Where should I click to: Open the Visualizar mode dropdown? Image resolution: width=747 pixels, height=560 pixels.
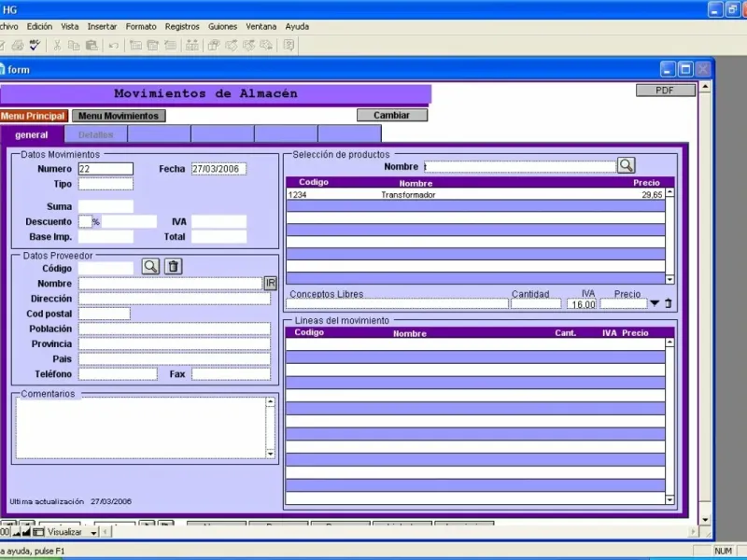point(94,532)
